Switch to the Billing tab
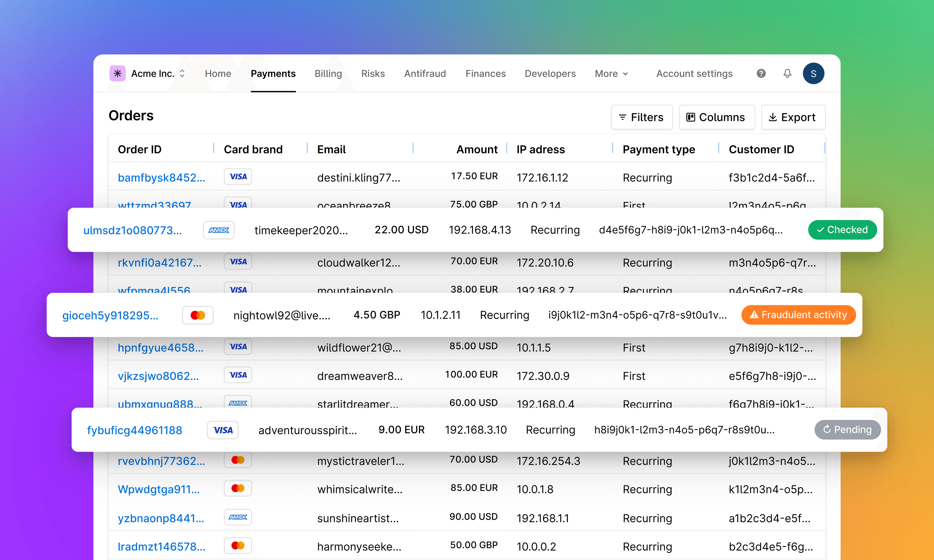934x560 pixels. point(328,74)
